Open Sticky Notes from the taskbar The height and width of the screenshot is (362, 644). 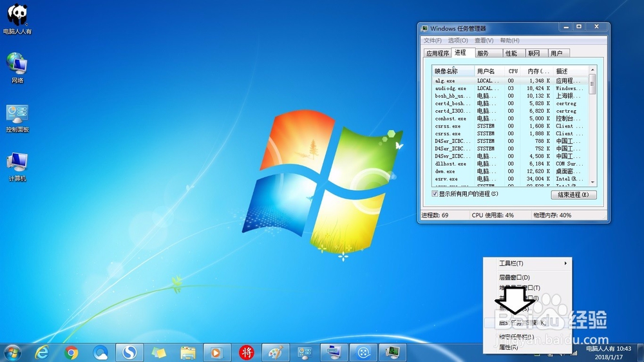(158, 352)
